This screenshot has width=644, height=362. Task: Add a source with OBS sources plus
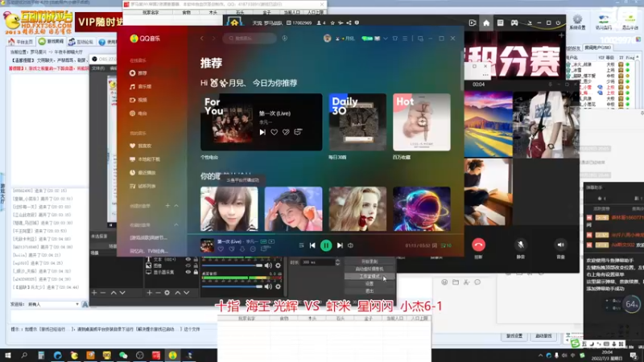coord(150,293)
